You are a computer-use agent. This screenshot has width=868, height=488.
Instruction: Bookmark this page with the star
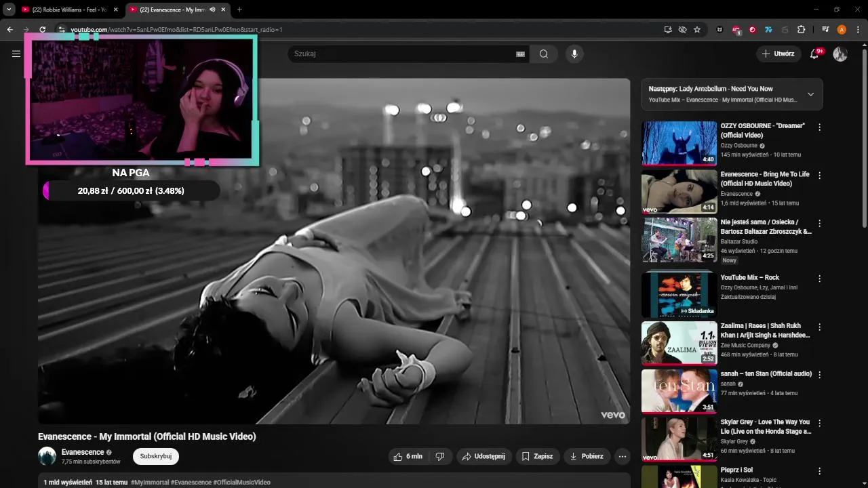[697, 30]
